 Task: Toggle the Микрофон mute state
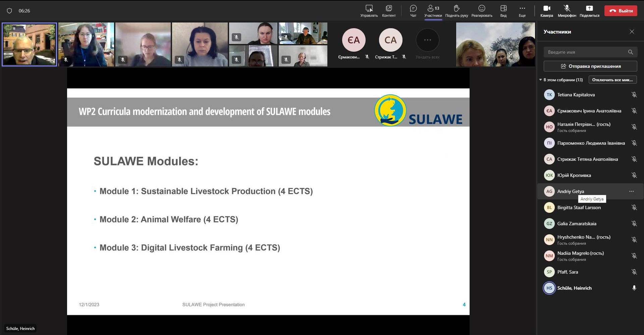(x=567, y=11)
